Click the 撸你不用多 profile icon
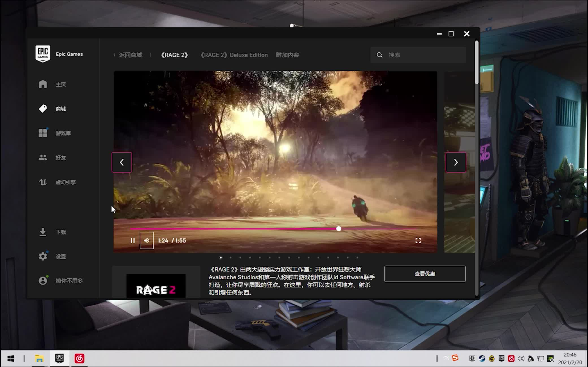Screen dimensions: 588x367 point(42,280)
